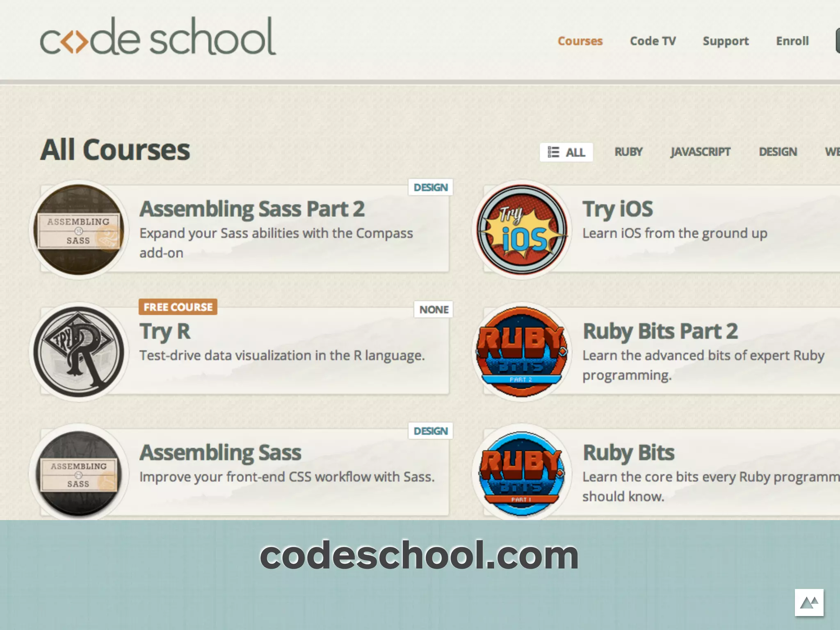
Task: Filter courses by RUBY
Action: tap(628, 152)
